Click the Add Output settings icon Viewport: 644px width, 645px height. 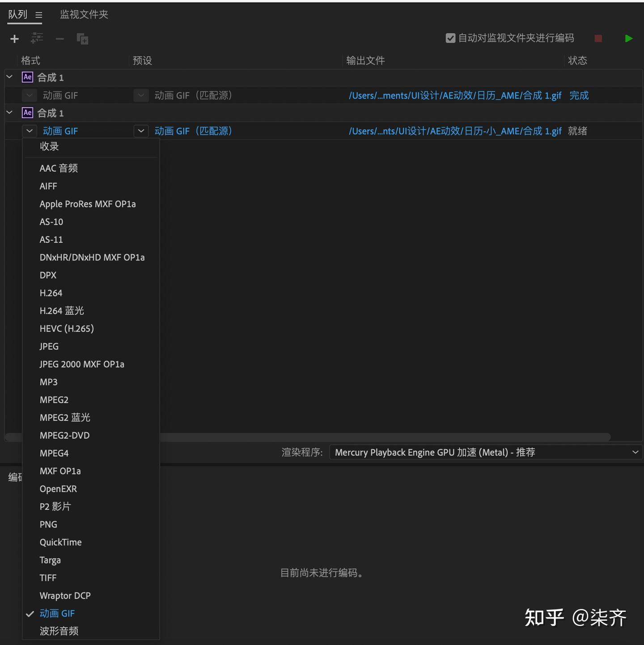(37, 38)
